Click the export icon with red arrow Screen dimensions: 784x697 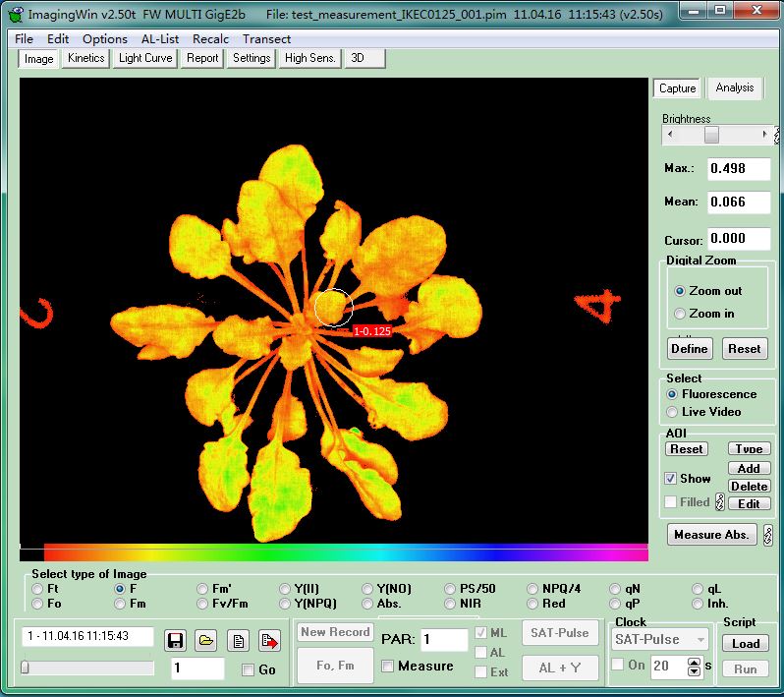click(x=269, y=641)
